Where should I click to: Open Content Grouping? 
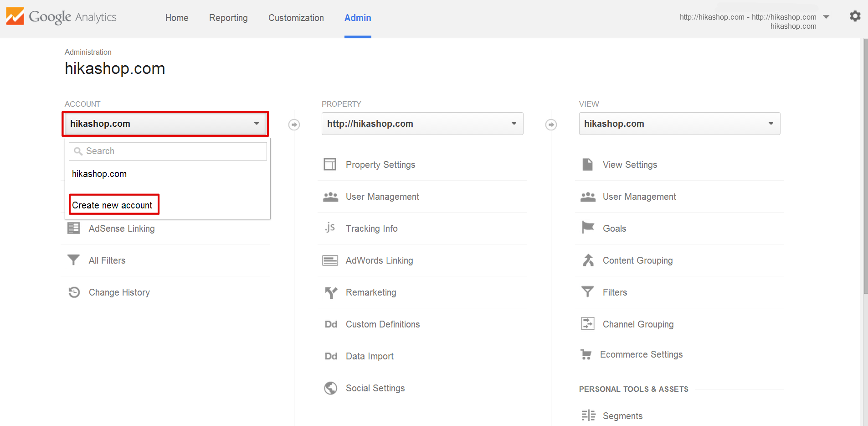point(638,260)
